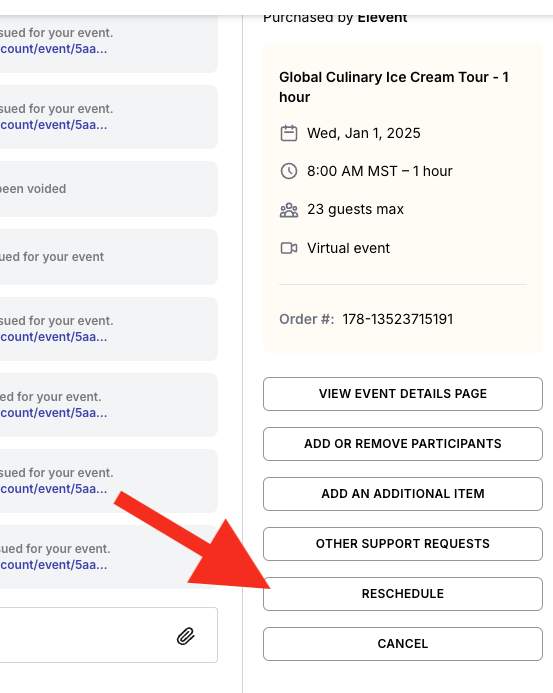Click the Cancel button
Screen dimensions: 553x693
pos(403,644)
